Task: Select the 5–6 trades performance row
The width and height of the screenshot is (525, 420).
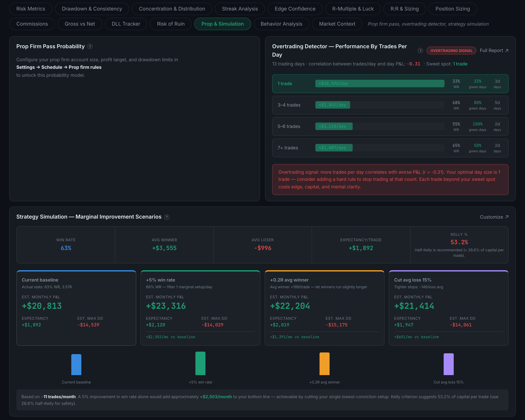Action: pos(390,127)
